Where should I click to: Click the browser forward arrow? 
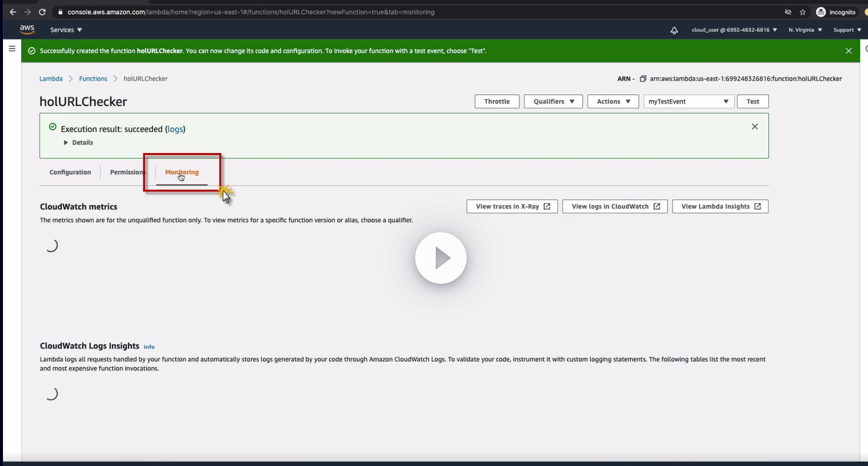point(28,12)
